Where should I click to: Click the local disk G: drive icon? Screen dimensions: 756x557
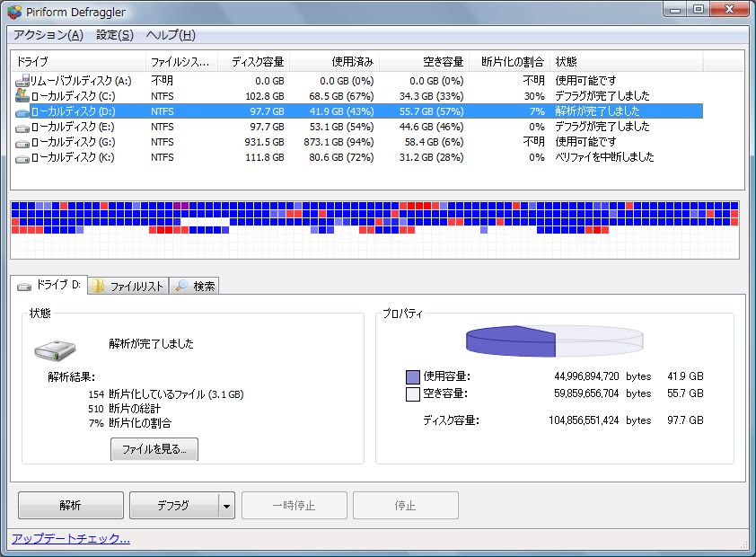(x=22, y=144)
